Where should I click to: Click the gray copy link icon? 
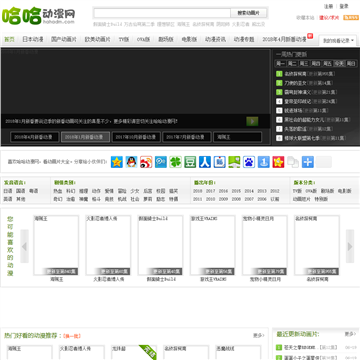293,162
